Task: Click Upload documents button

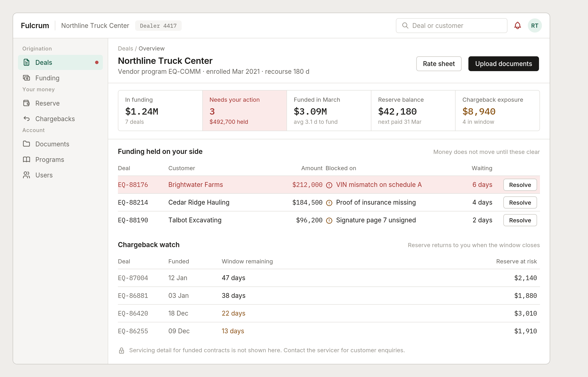Action: [x=503, y=64]
